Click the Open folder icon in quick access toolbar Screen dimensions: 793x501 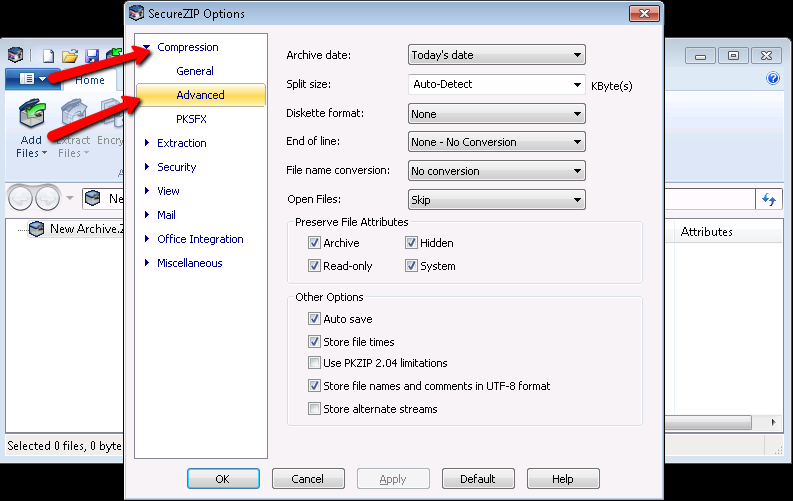pos(70,56)
